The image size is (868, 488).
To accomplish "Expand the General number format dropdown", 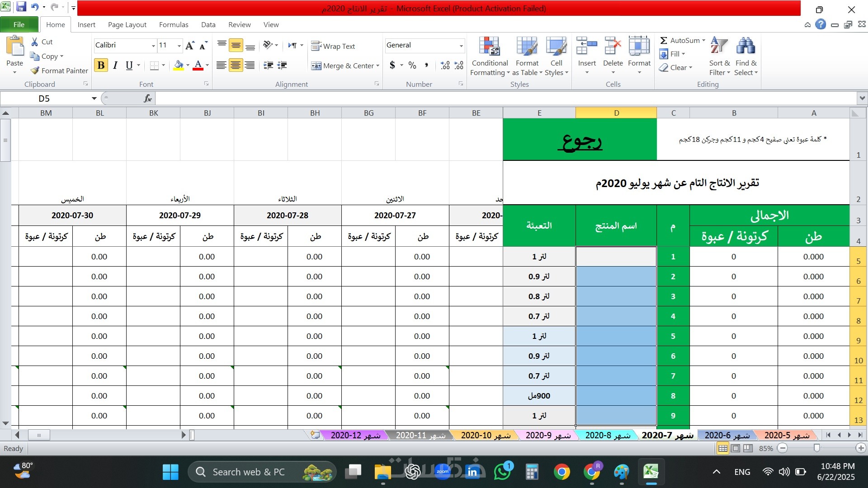I will (x=461, y=46).
